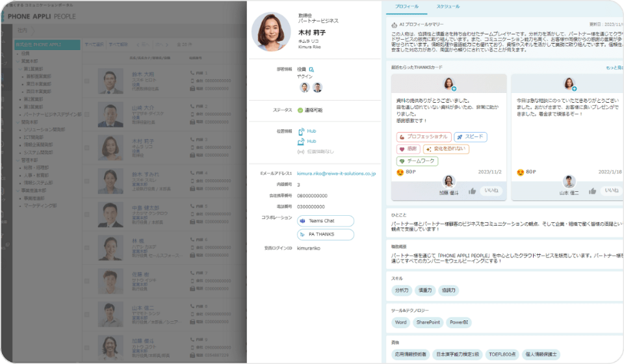624x364 pixels.
Task: Click the kimura.riko email address link
Action: 336,174
